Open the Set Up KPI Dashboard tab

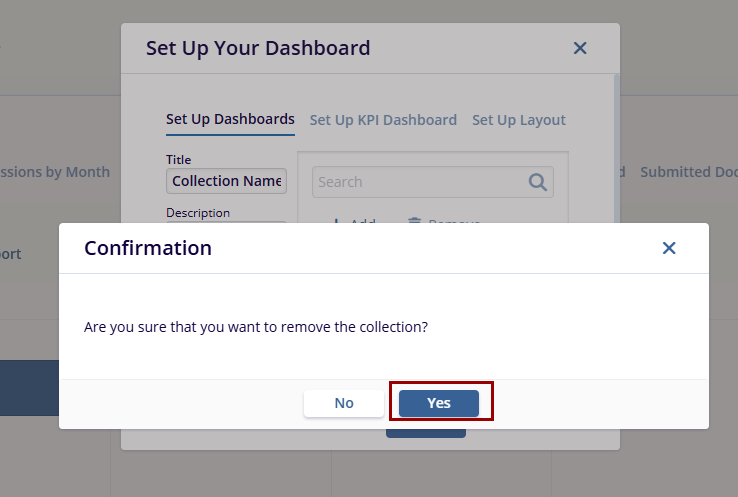coord(383,120)
